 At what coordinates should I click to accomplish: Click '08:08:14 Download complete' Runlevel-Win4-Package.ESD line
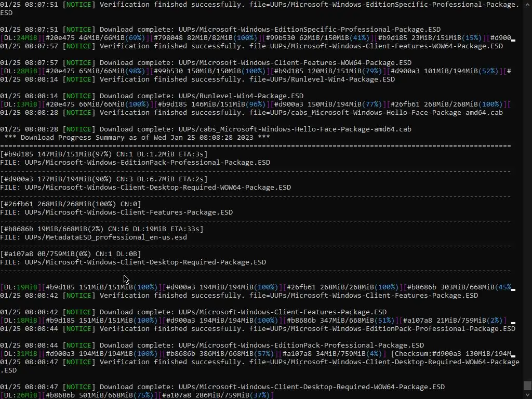tap(152, 96)
